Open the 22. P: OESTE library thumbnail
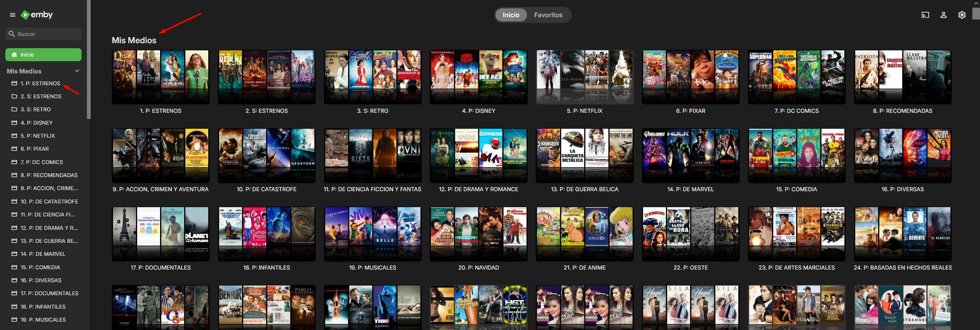This screenshot has width=980, height=330. [690, 234]
